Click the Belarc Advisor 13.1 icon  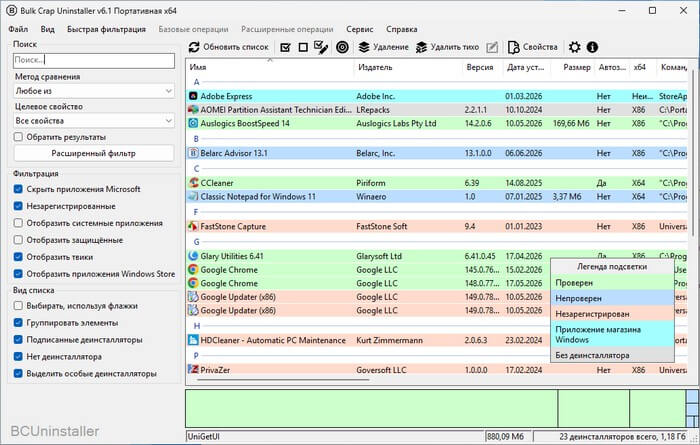(x=193, y=153)
